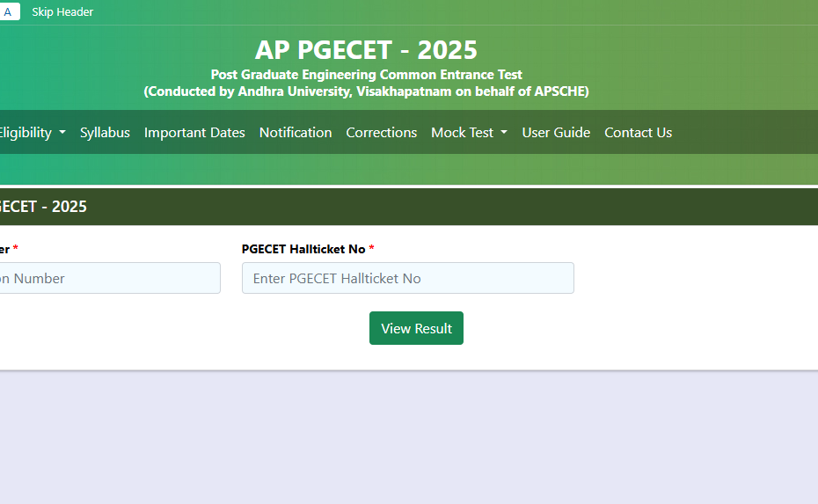
Task: Go to Contact Us page
Action: point(638,133)
